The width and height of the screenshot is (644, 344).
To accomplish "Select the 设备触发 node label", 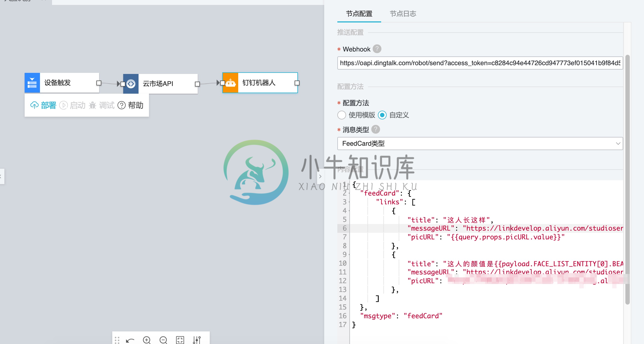I will click(x=58, y=83).
